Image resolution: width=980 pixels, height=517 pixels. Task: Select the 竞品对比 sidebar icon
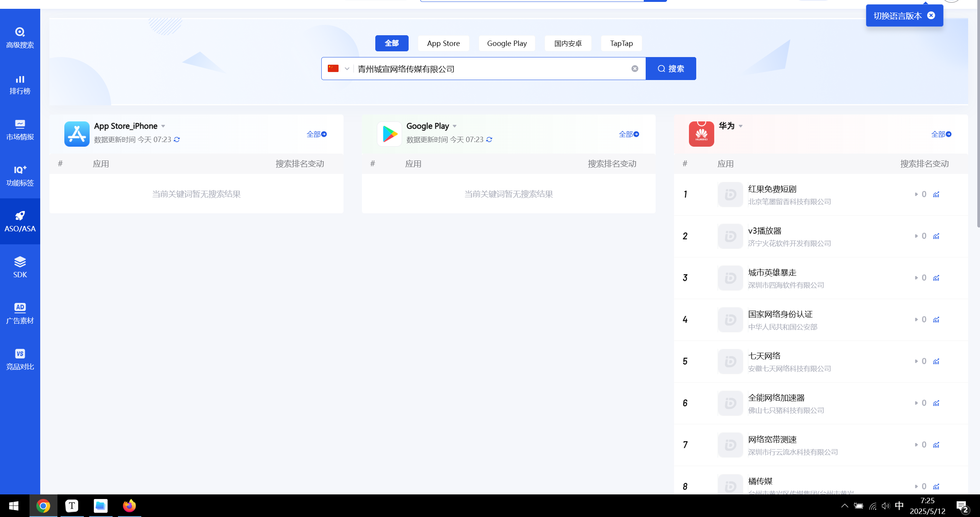(20, 359)
